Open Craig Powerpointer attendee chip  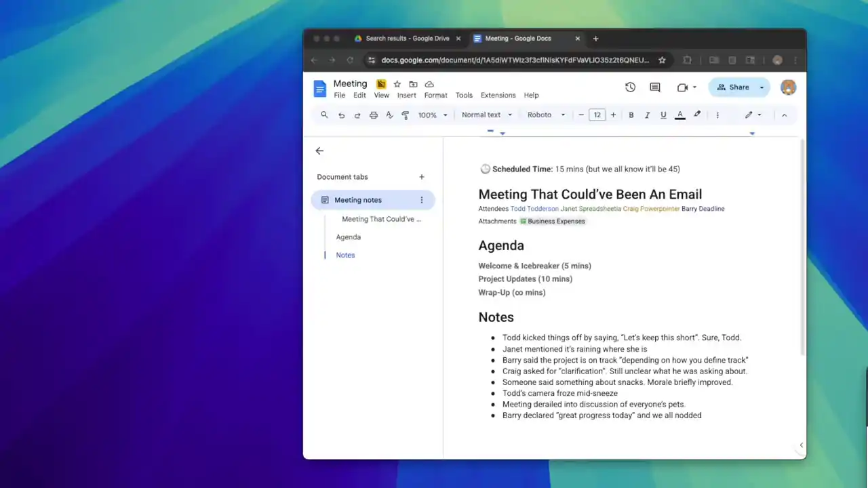click(x=651, y=209)
